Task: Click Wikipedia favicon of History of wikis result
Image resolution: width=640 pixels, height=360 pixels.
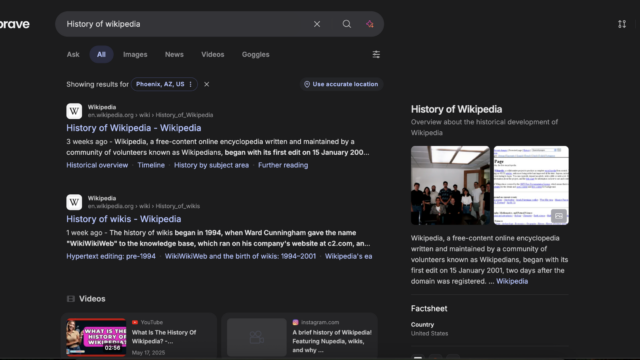Action: (74, 202)
